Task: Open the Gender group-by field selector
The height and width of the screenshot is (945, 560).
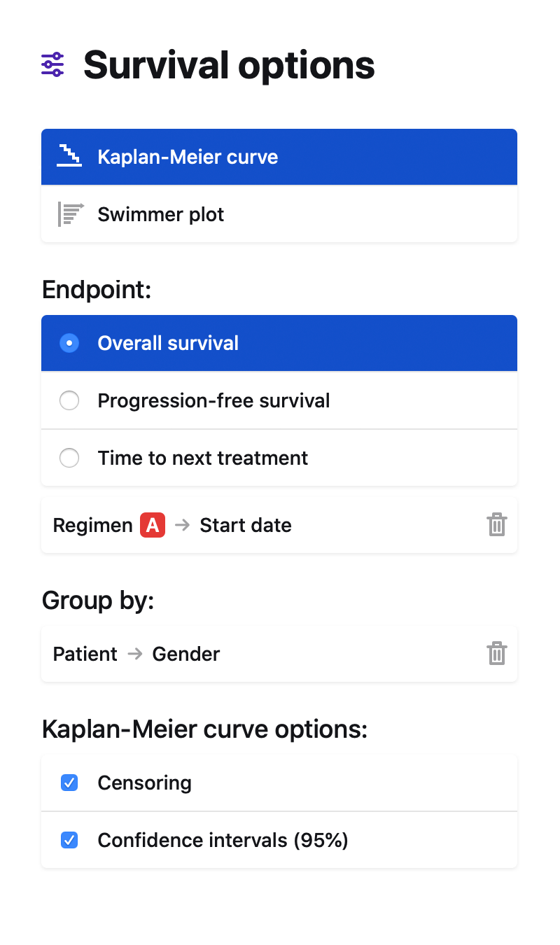Action: click(186, 654)
